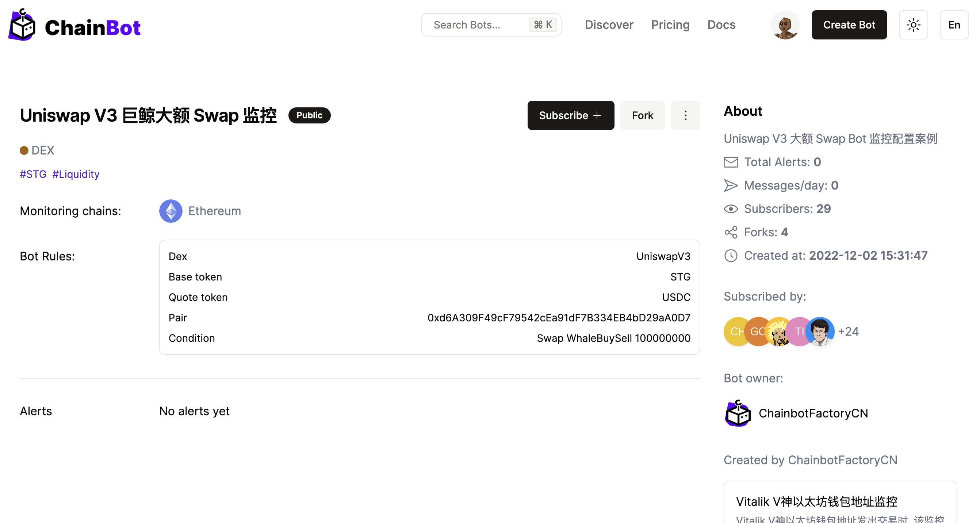This screenshot has width=980, height=523.
Task: Click the ChainbotFactoryCN owner logo
Action: click(737, 413)
